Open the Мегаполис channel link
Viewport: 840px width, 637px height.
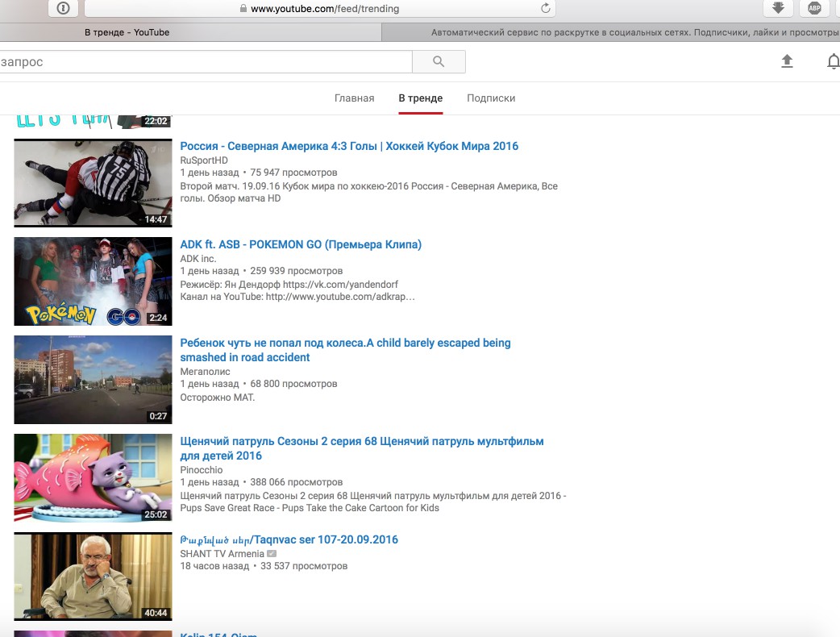pos(205,371)
